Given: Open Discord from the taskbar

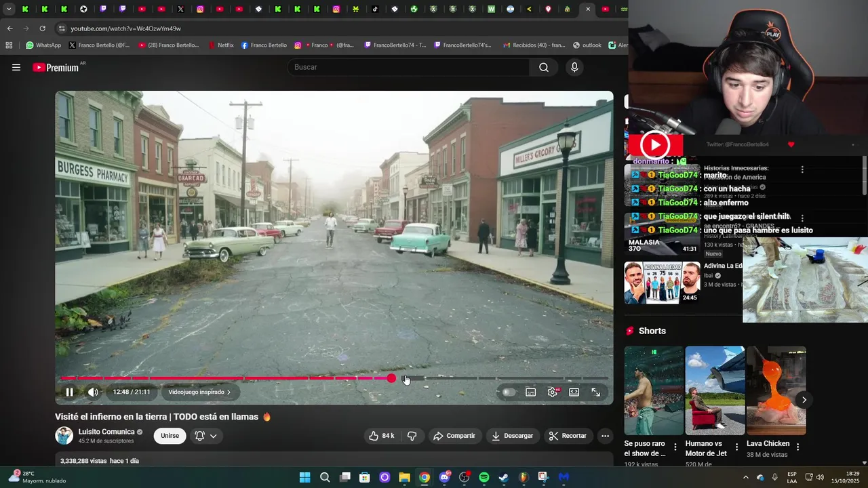Looking at the screenshot, I should point(444,477).
